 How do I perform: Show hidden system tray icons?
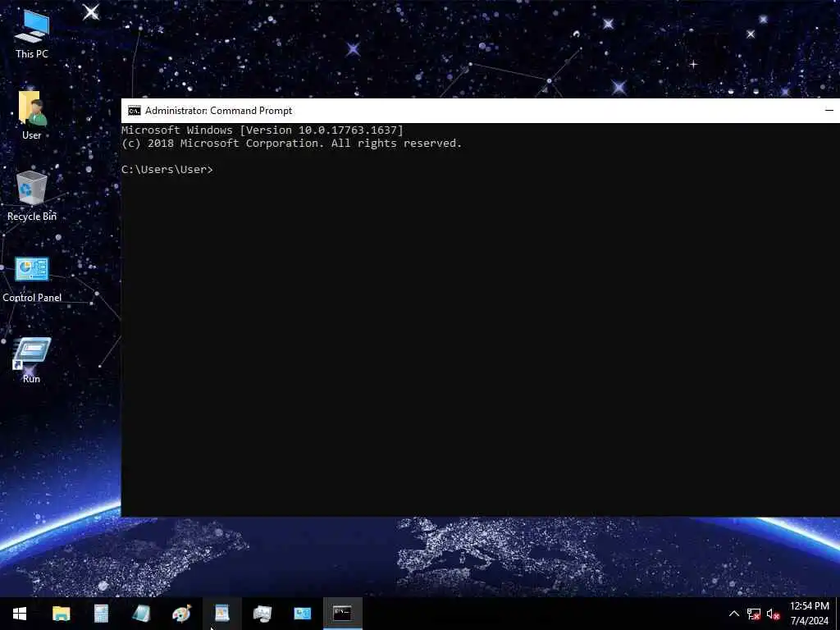click(x=734, y=614)
